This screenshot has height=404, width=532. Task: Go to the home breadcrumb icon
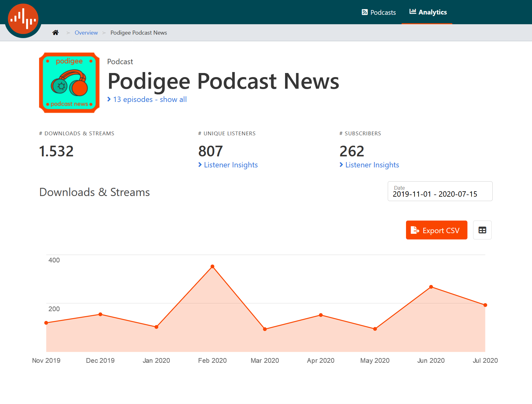pyautogui.click(x=55, y=32)
